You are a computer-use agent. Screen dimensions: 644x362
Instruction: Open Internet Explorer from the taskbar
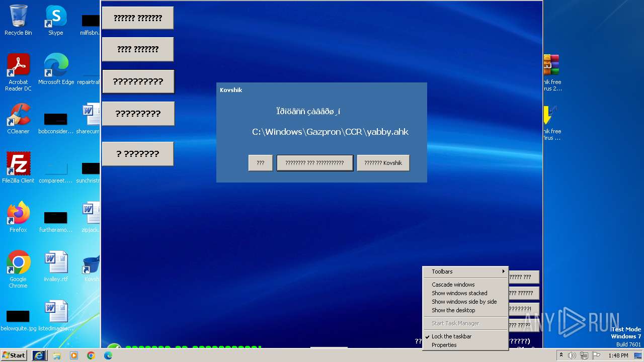(39, 355)
